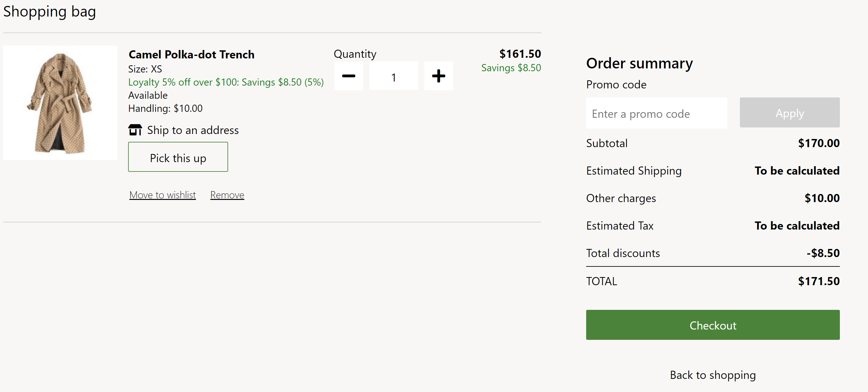The height and width of the screenshot is (392, 868).
Task: Click the wishlist heart icon area
Action: pos(162,194)
